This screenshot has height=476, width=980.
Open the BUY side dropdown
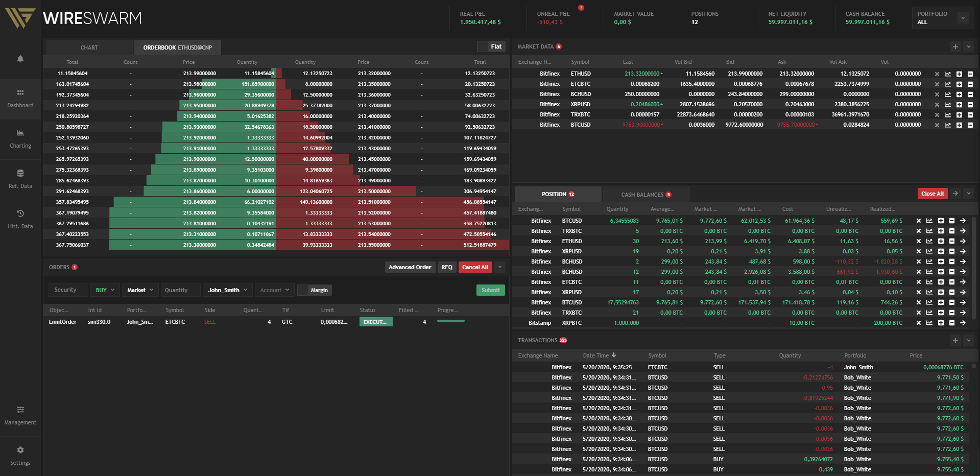click(105, 290)
